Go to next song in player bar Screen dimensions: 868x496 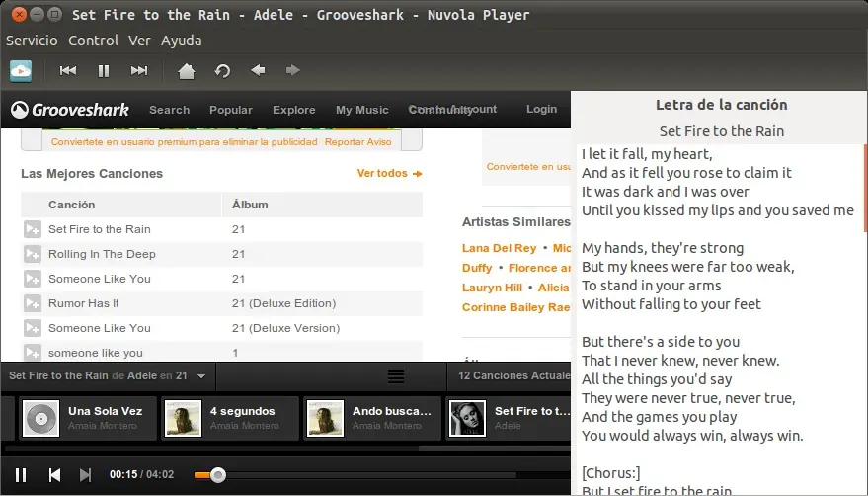[x=85, y=475]
